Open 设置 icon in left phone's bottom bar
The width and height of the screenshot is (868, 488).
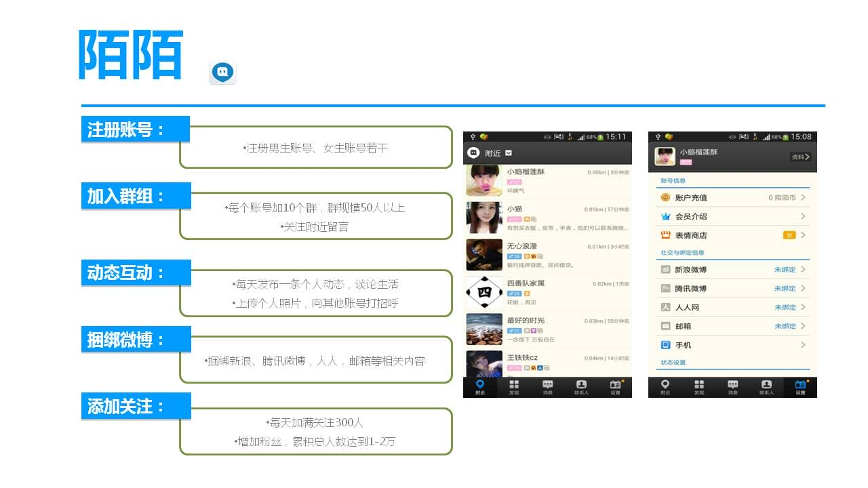615,387
